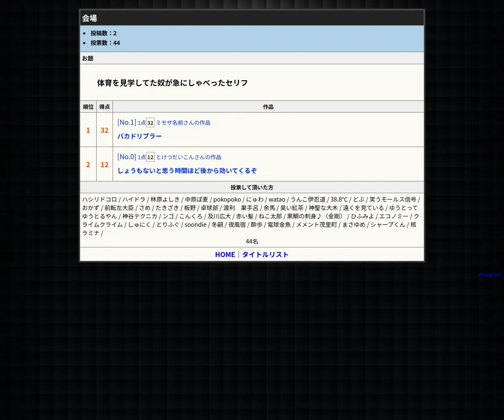Click rank cell 2 in second row
504x420 pixels.
(x=88, y=164)
